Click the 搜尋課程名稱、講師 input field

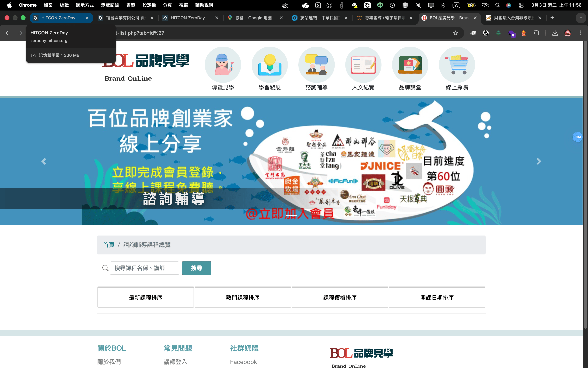pyautogui.click(x=144, y=268)
